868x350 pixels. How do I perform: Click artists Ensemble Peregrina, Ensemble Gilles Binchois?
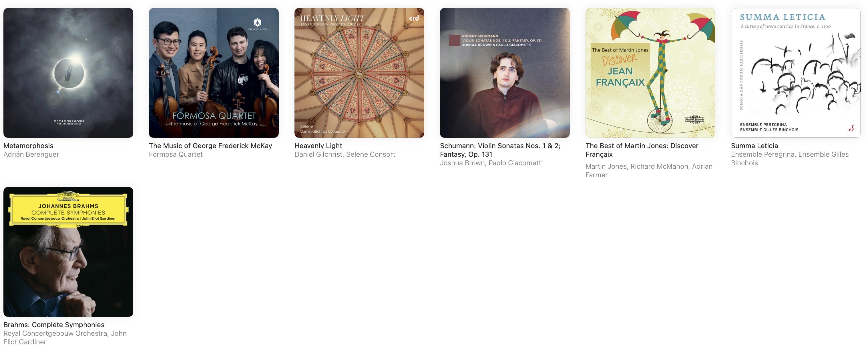[790, 159]
